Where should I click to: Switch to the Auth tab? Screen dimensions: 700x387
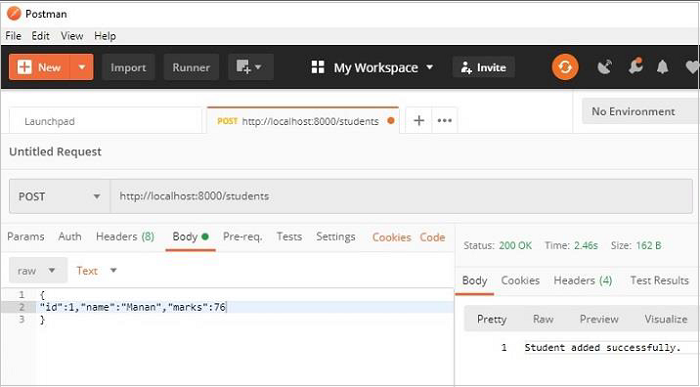coord(70,237)
